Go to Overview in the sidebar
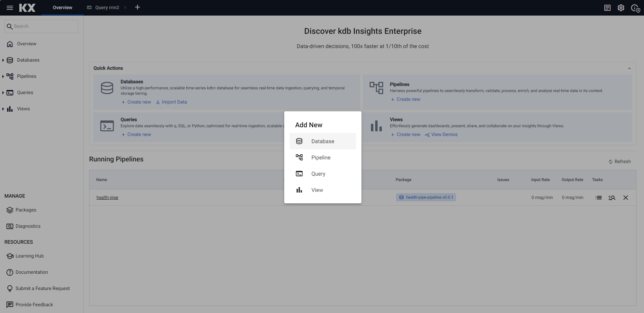 (27, 44)
